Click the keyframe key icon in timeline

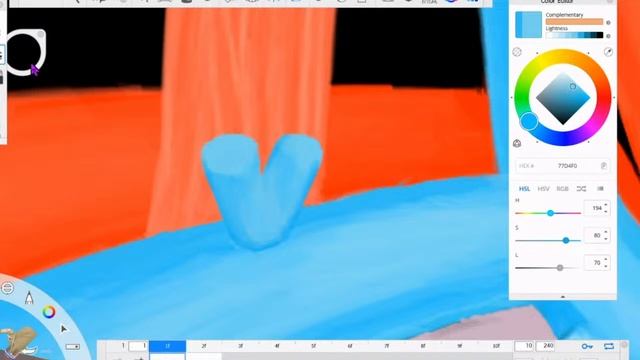587,346
